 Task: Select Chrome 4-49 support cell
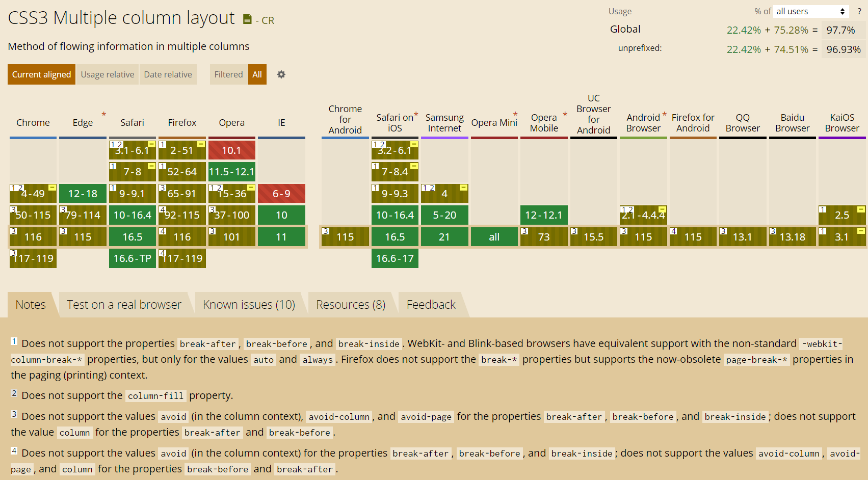click(x=33, y=194)
